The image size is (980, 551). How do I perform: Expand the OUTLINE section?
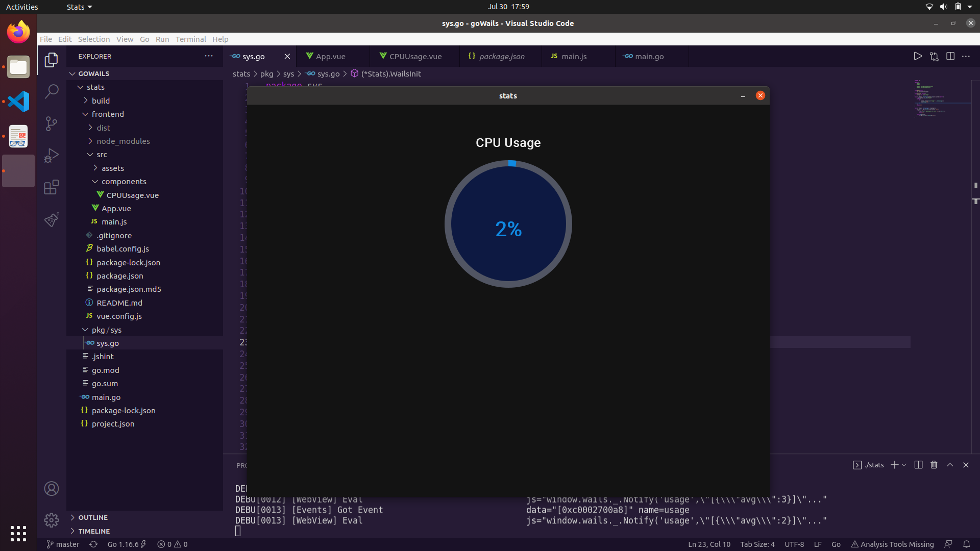click(93, 517)
